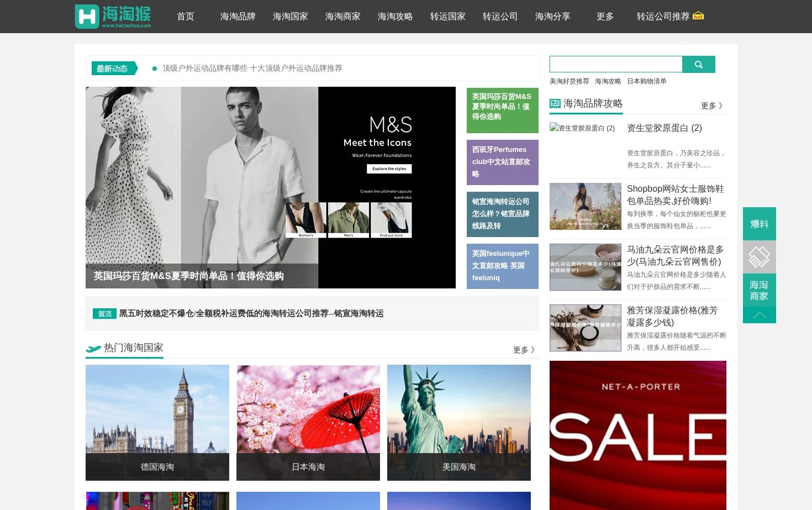Click the banner caption 英国玛莎百货M&S夏季时尚单品
The image size is (812, 510).
coord(188,276)
